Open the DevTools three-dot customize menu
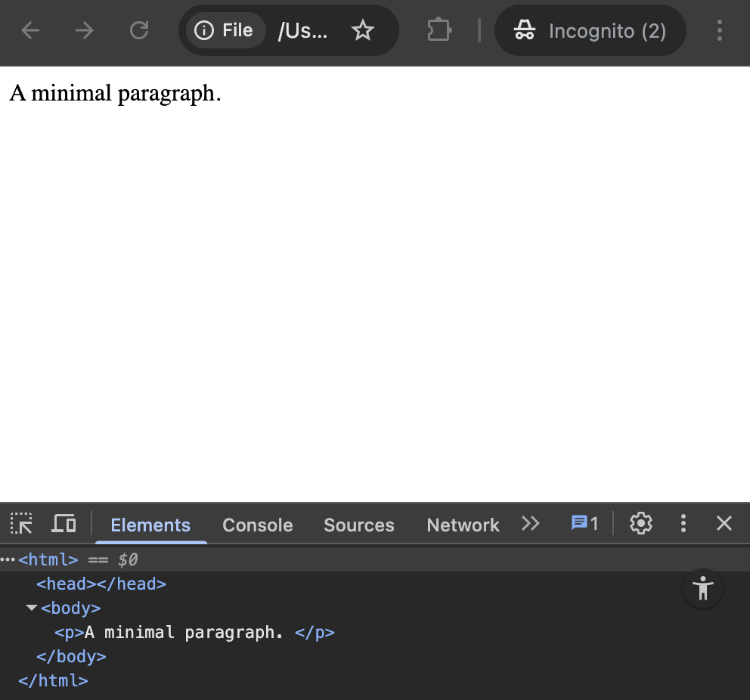Screen dimensions: 750x700 [x=683, y=523]
